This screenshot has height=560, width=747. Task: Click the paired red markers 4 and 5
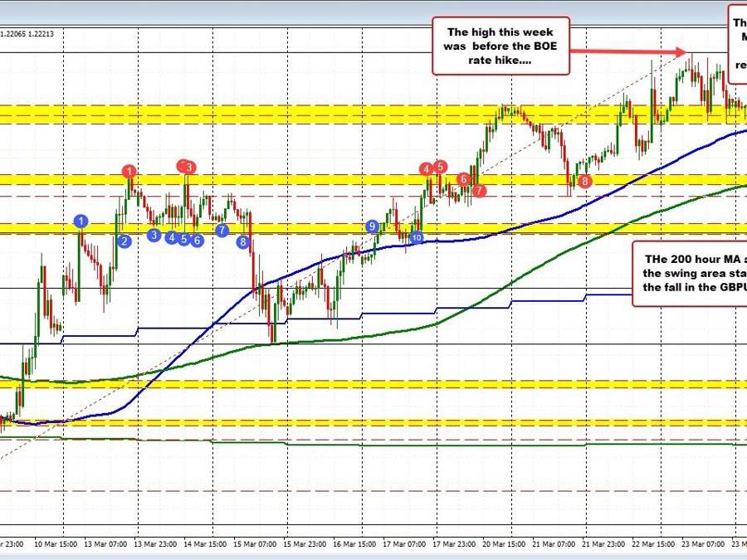432,169
